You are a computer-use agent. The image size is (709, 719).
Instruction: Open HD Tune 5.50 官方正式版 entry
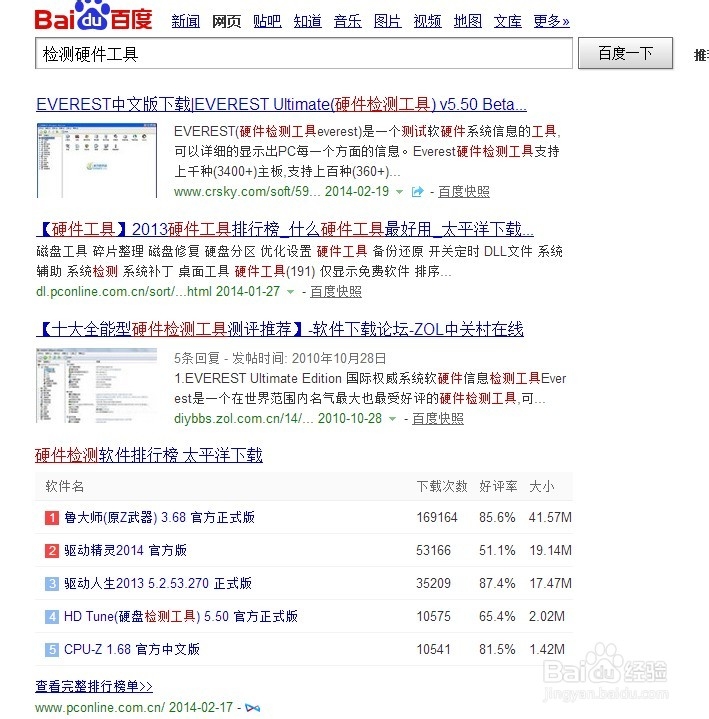181,617
